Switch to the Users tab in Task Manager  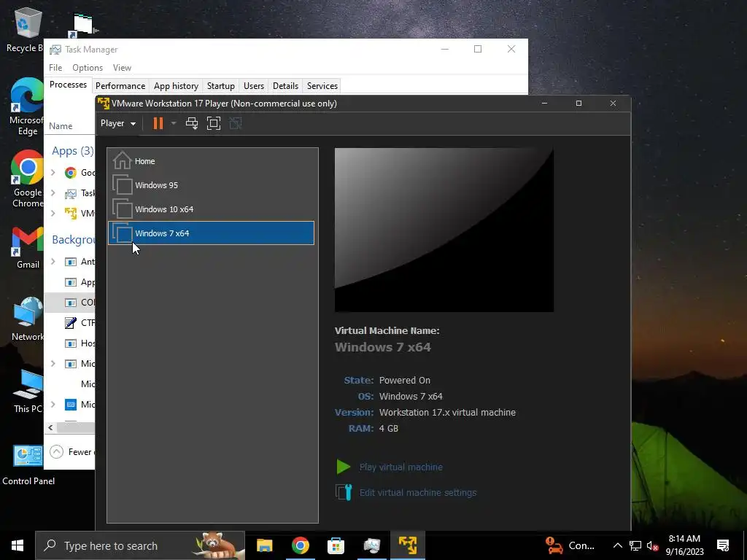click(253, 86)
